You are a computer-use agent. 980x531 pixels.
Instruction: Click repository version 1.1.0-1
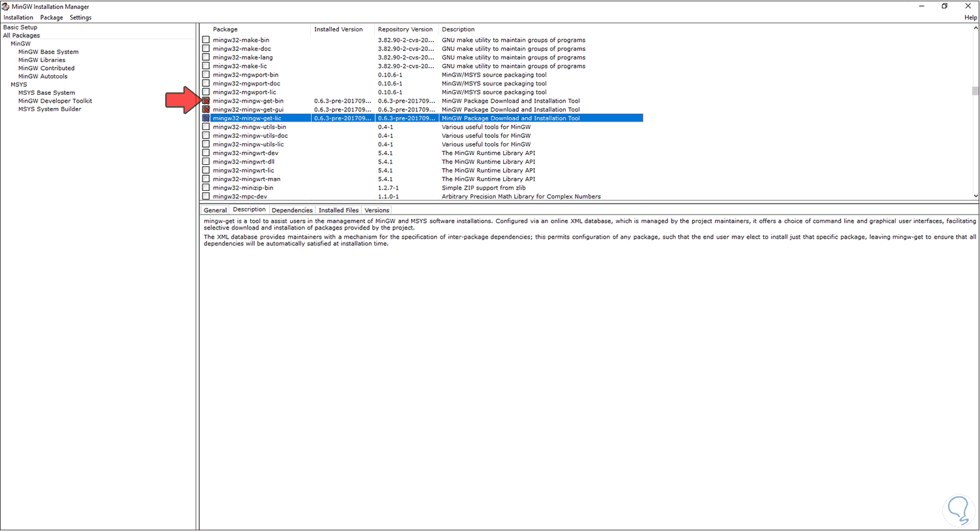click(x=388, y=196)
